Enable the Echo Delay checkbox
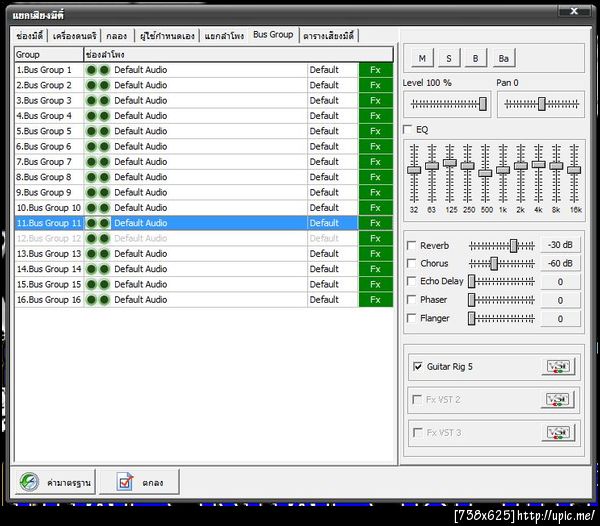The image size is (600, 526). tap(411, 281)
